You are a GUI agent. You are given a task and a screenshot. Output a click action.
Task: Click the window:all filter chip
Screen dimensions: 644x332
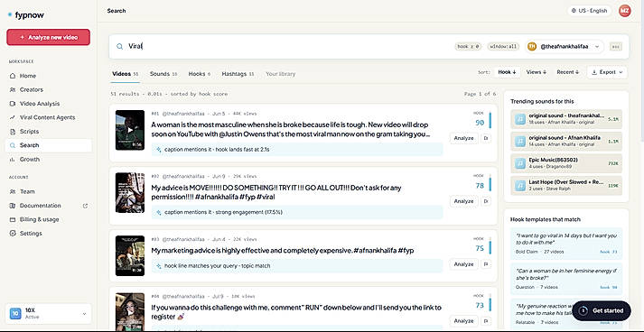pyautogui.click(x=503, y=47)
